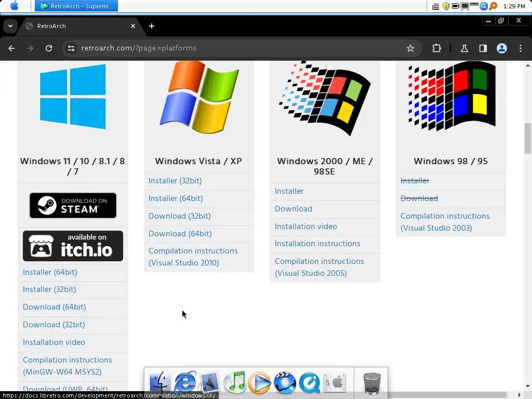Open Windows Media Player dock icon
Screen dimensions: 532x399
pyautogui.click(x=260, y=383)
